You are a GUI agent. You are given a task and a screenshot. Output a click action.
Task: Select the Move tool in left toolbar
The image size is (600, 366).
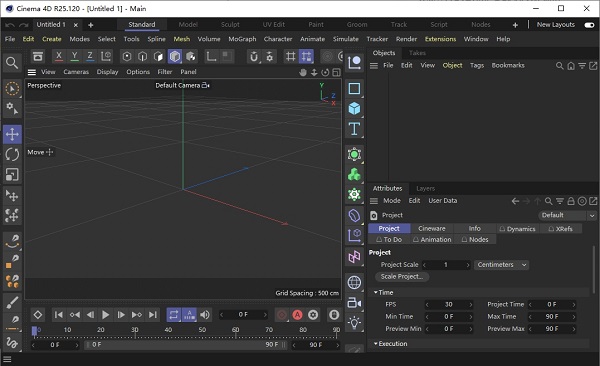click(12, 134)
